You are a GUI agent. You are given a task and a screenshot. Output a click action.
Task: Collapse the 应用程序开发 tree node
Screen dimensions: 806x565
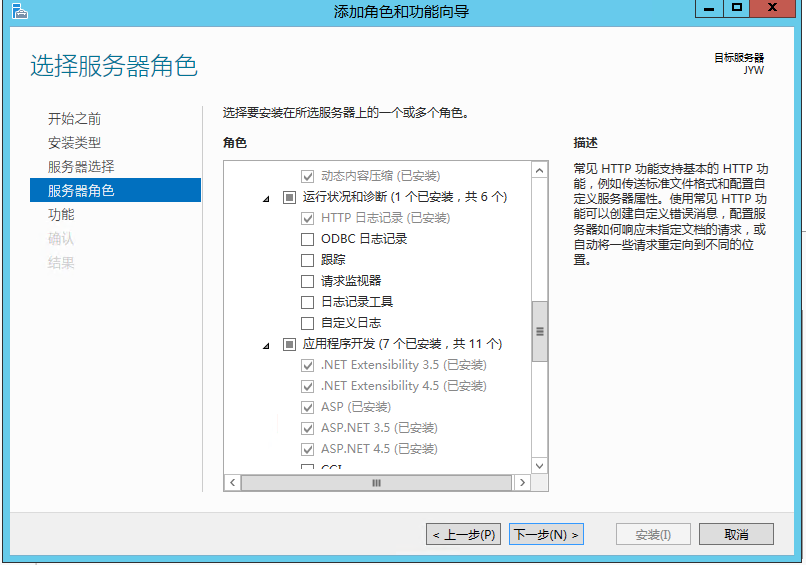point(266,345)
